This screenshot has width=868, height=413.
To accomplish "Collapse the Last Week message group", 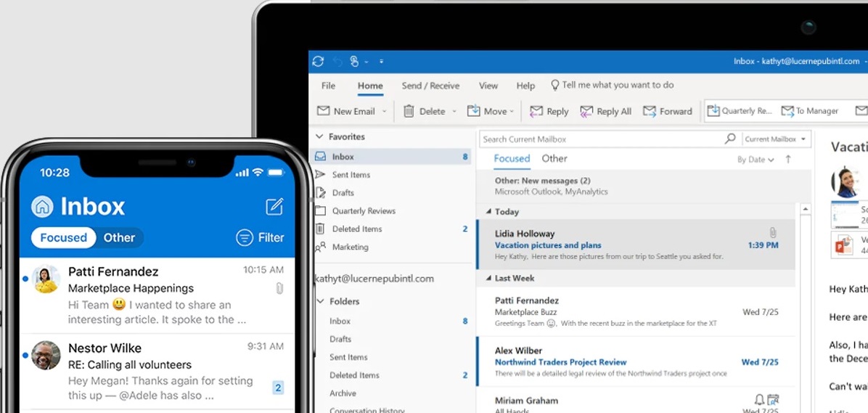I will [488, 279].
